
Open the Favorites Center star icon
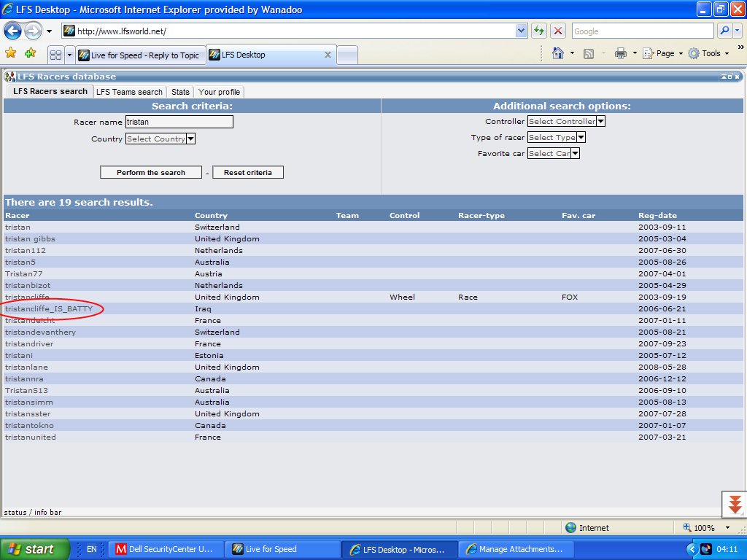pyautogui.click(x=10, y=53)
